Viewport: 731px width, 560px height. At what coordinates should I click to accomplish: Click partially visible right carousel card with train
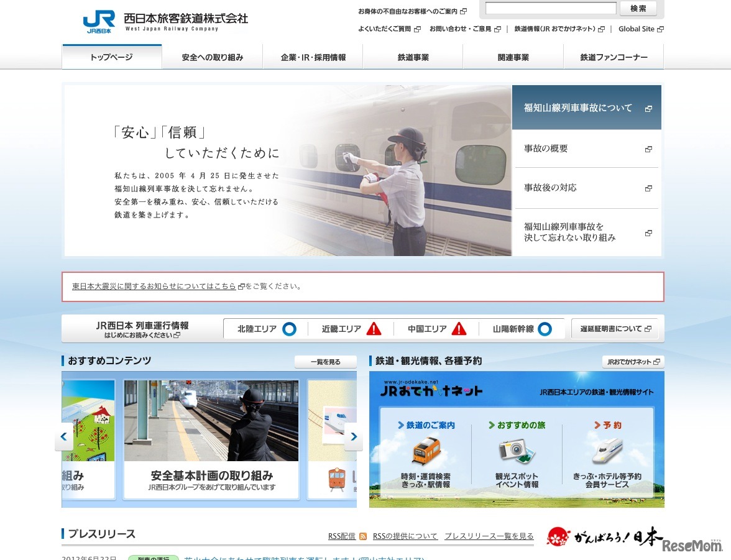(333, 439)
